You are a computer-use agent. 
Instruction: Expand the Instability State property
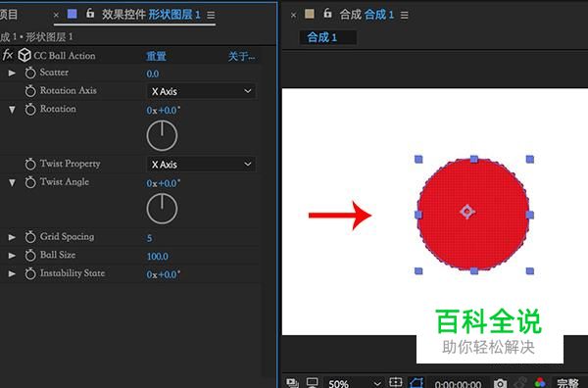(x=12, y=273)
